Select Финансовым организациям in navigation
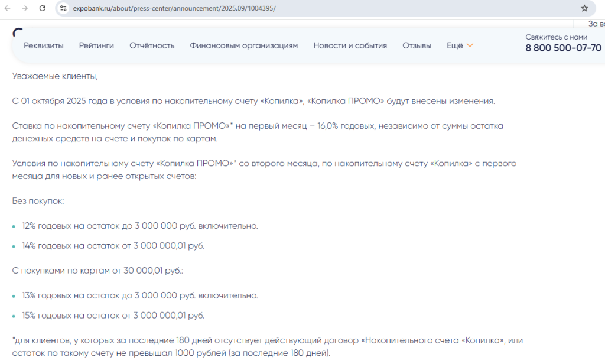 coord(243,45)
